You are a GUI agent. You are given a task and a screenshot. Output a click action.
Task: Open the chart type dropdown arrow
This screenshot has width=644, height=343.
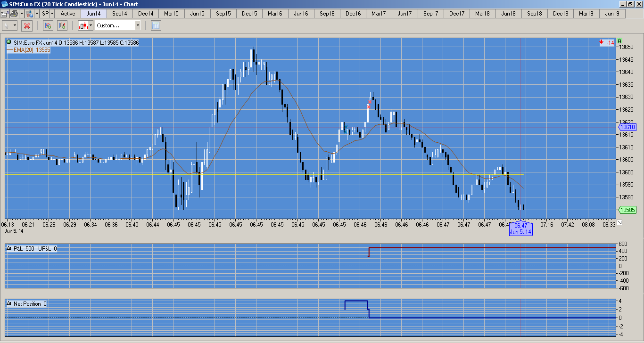92,25
